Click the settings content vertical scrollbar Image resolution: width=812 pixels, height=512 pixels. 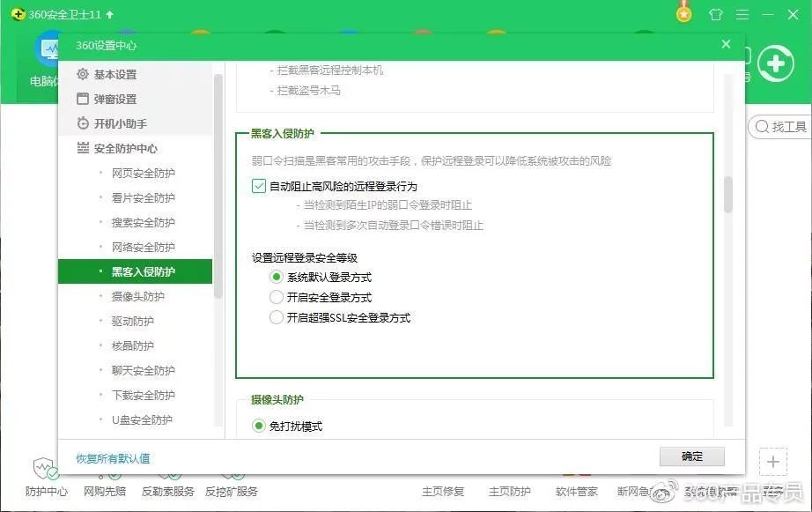click(x=727, y=194)
